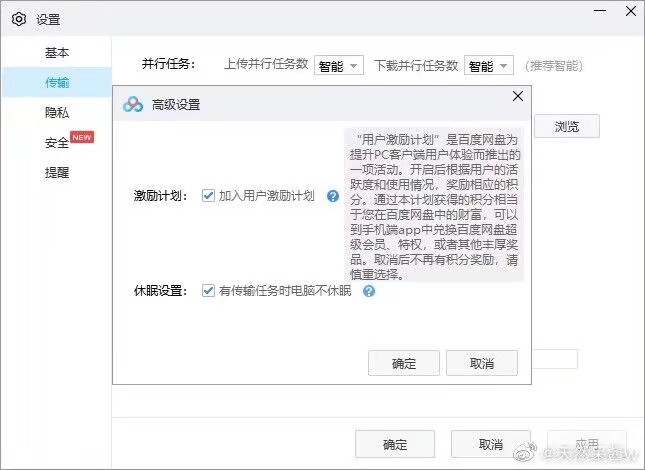Confirm with 确定 in 设置 window bottom
This screenshot has height=470, width=645.
click(395, 444)
